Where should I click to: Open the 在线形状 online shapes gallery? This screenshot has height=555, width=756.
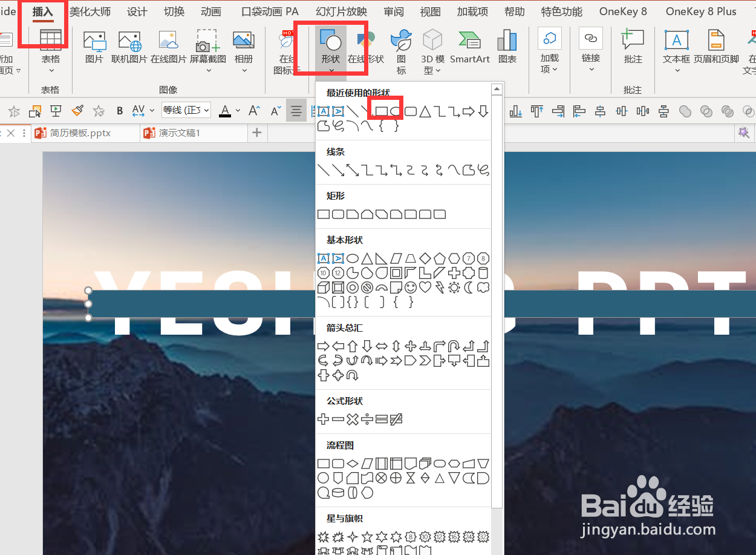(x=366, y=47)
